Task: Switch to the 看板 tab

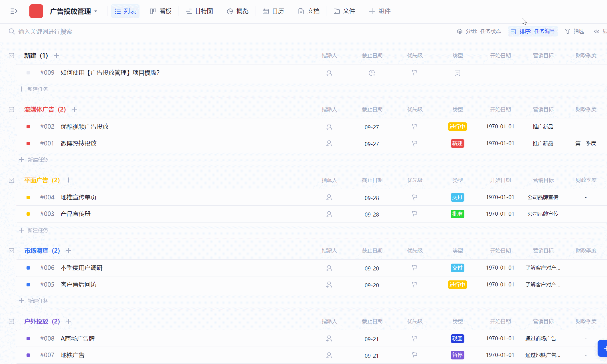Action: point(161,11)
